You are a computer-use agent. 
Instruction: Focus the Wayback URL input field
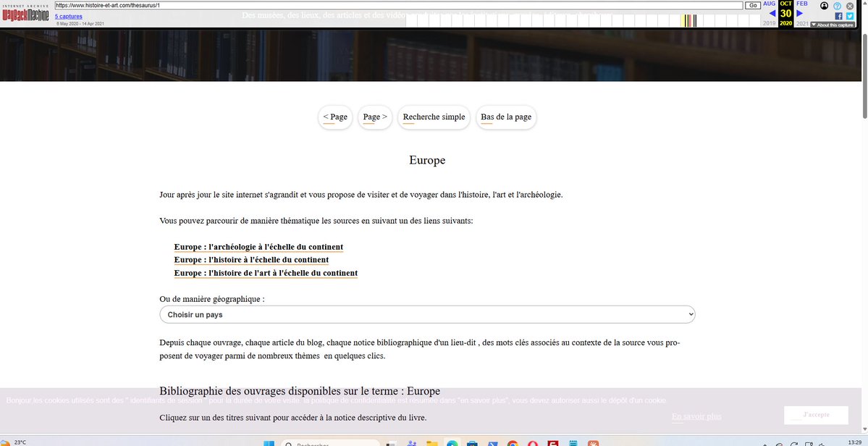pos(399,6)
